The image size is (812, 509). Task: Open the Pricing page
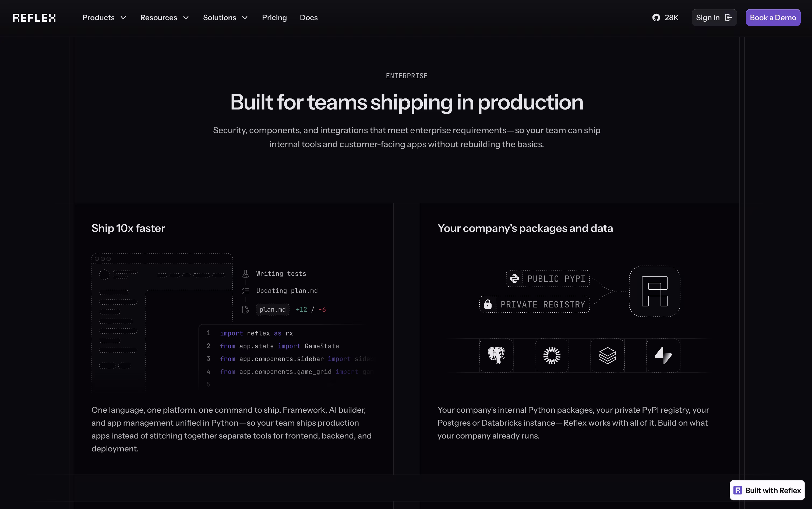point(274,17)
